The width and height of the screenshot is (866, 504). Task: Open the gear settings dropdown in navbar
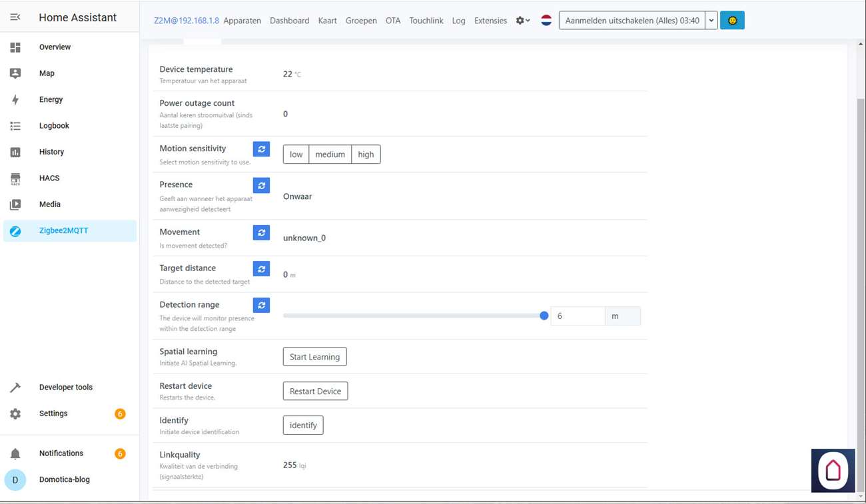(x=523, y=21)
